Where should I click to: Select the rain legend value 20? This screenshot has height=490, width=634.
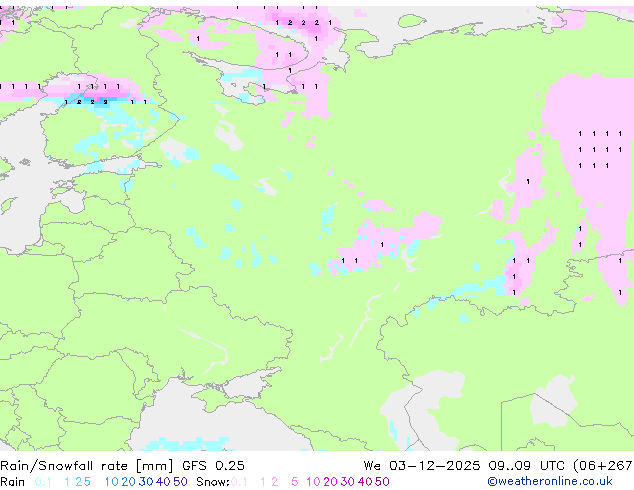129,482
